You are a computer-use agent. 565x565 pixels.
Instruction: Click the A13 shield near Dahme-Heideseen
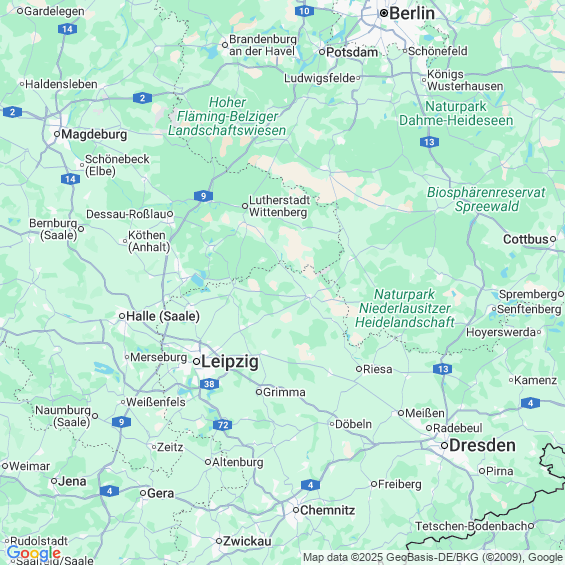click(x=429, y=142)
